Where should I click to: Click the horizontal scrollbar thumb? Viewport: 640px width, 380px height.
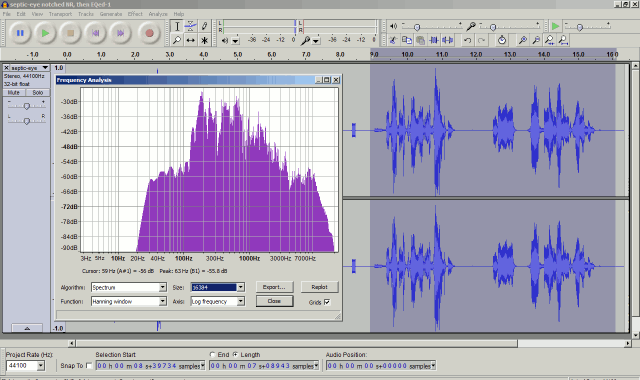(297, 343)
